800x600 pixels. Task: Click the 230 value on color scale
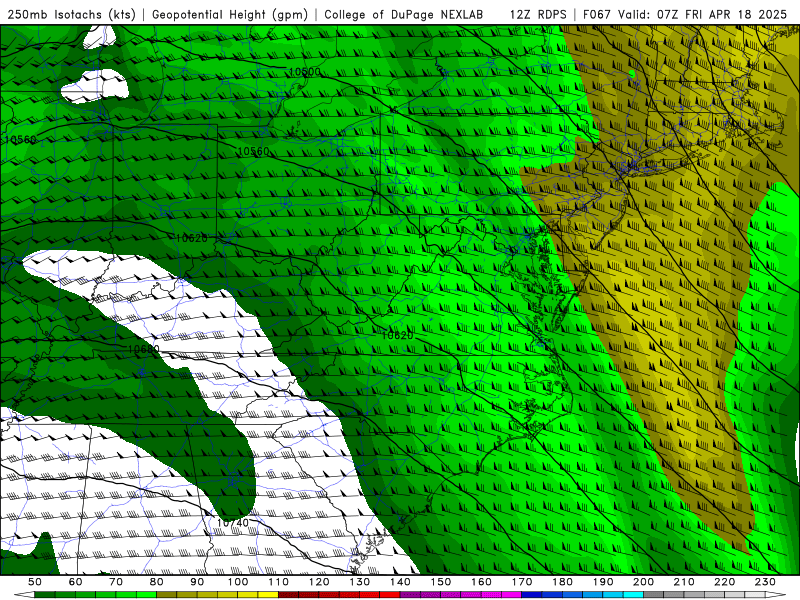click(x=765, y=582)
